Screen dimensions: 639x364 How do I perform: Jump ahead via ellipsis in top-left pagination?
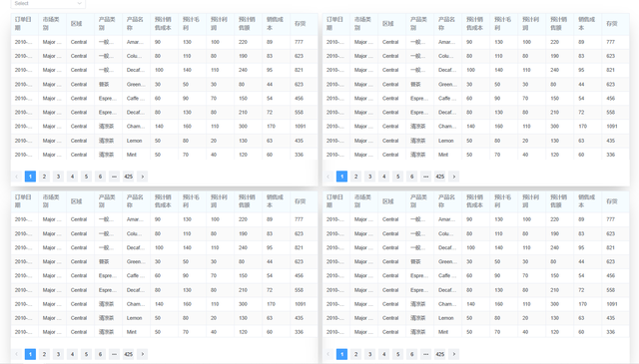(114, 177)
